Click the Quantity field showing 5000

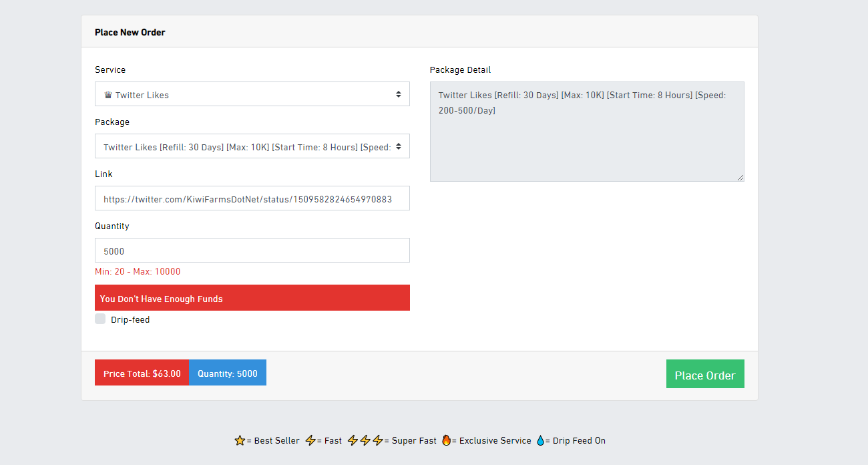pos(252,251)
